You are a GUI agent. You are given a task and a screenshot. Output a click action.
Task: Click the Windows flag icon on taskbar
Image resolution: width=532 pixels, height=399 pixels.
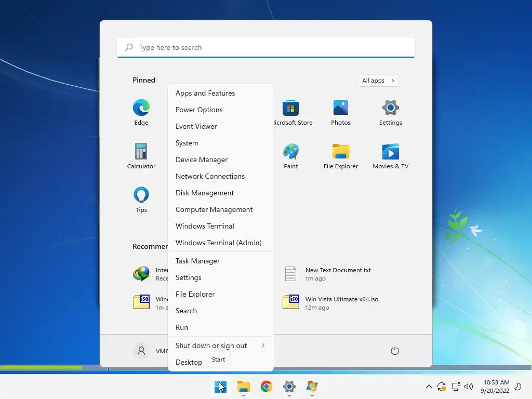(312, 387)
